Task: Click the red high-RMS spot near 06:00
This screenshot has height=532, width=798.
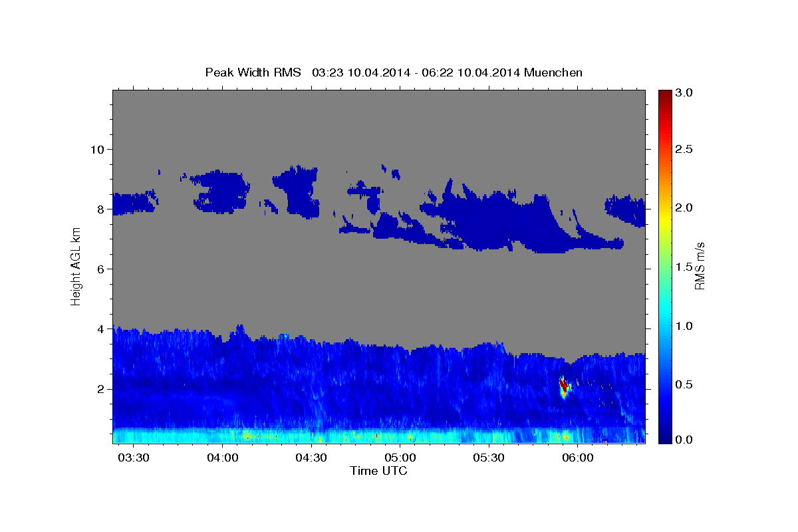Action: [564, 386]
